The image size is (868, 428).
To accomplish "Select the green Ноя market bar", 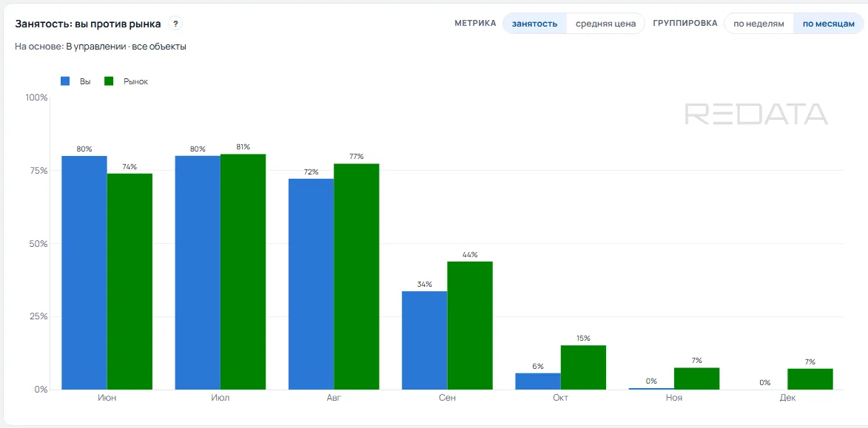I will 697,378.
